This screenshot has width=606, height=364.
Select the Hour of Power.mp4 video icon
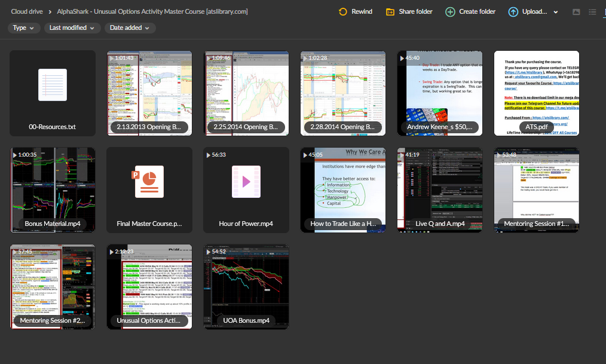coord(246,182)
